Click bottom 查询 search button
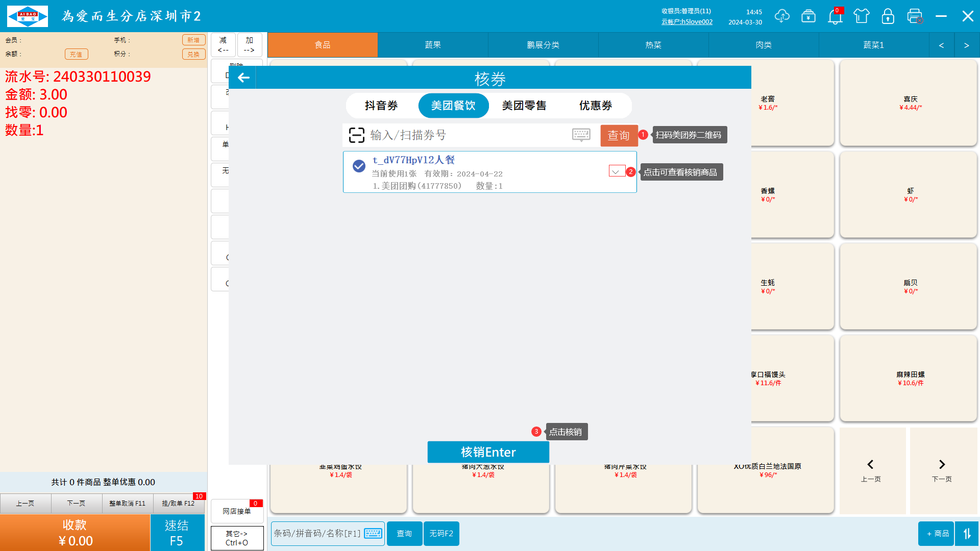The width and height of the screenshot is (980, 551). pos(405,534)
